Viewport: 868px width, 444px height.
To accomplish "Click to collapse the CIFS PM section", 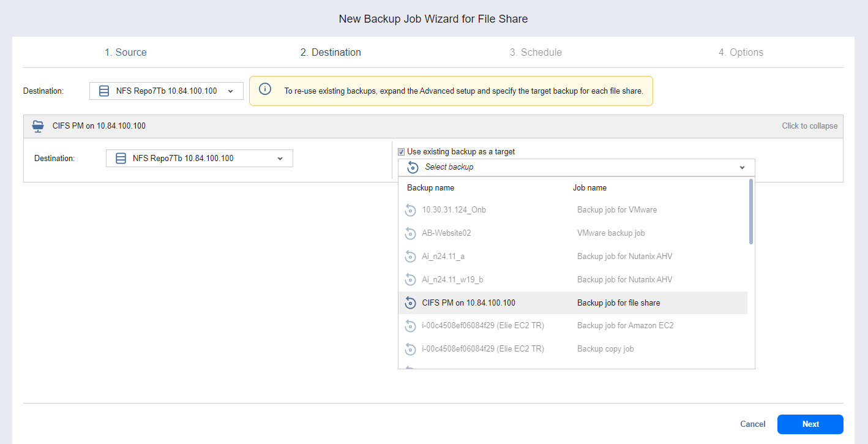I will point(809,126).
